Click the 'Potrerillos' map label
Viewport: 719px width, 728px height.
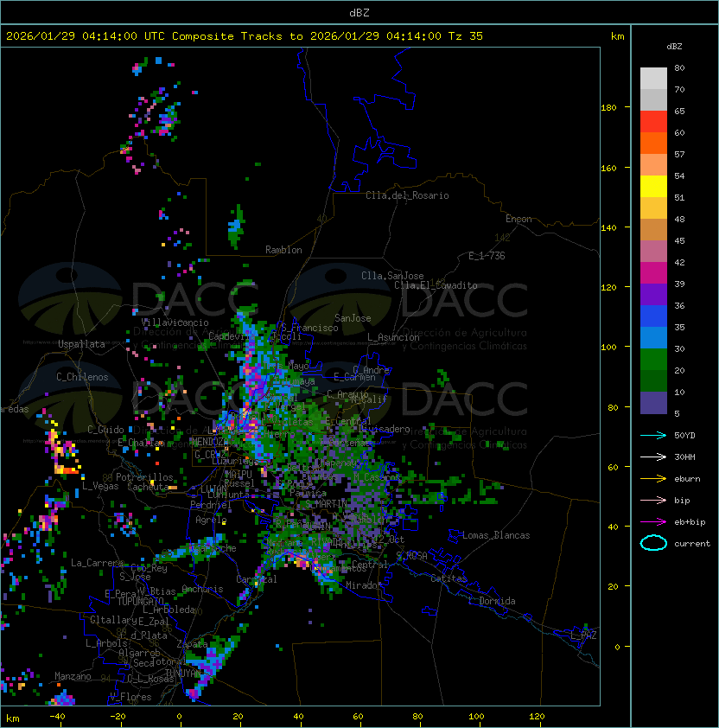[144, 477]
